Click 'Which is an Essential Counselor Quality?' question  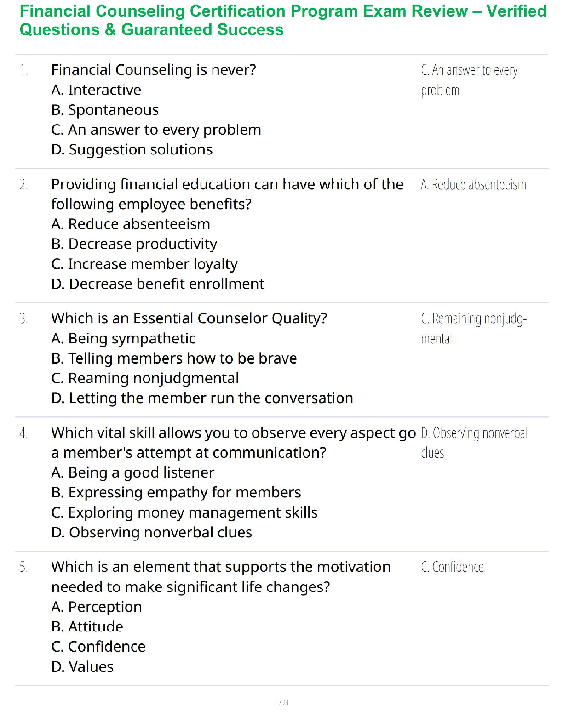pos(189,318)
